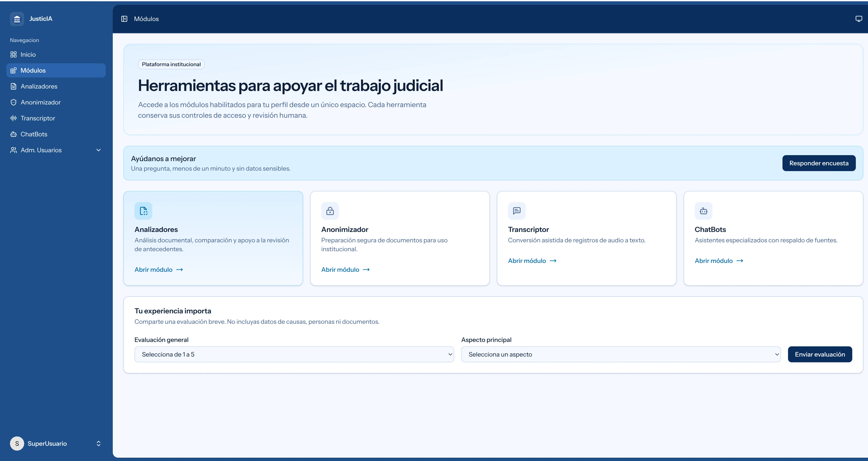Click the ChatBots card title

pos(710,230)
